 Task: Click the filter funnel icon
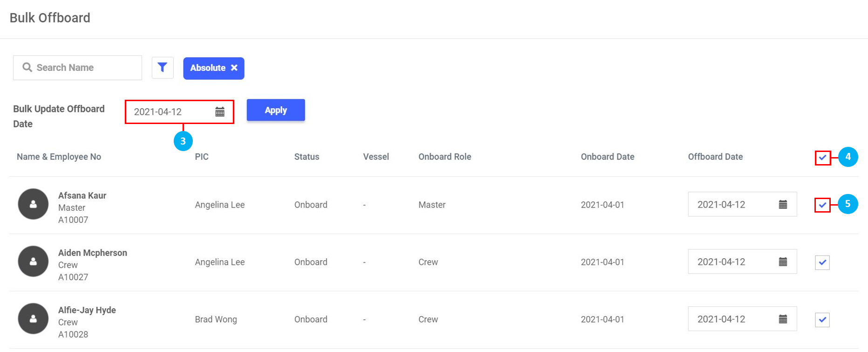tap(163, 68)
